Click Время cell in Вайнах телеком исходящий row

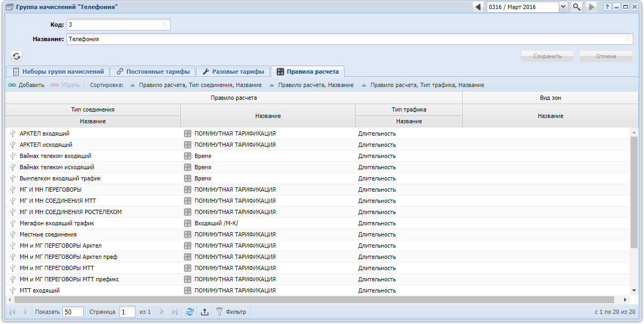coord(268,167)
